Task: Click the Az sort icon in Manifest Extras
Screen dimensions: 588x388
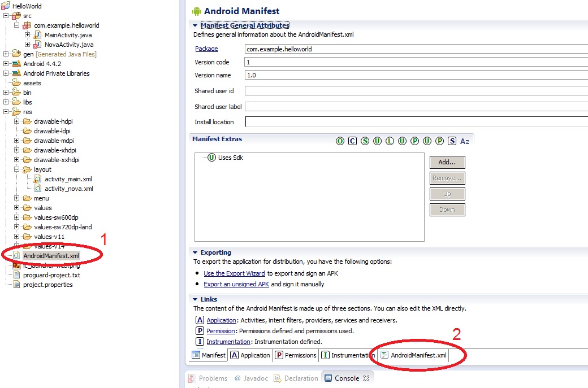Action: (464, 141)
